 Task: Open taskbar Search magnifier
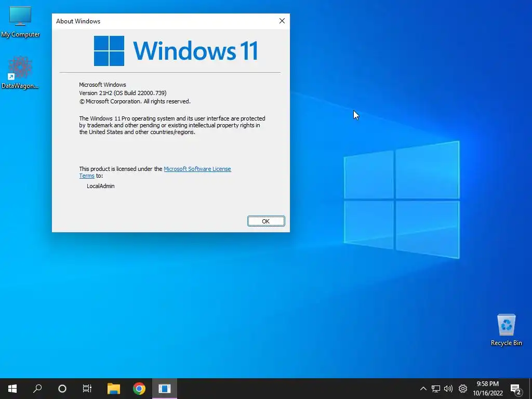tap(37, 389)
